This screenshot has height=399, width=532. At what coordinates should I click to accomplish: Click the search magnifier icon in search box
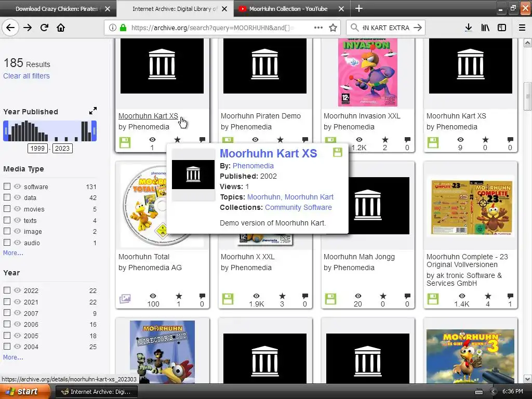coord(354,28)
